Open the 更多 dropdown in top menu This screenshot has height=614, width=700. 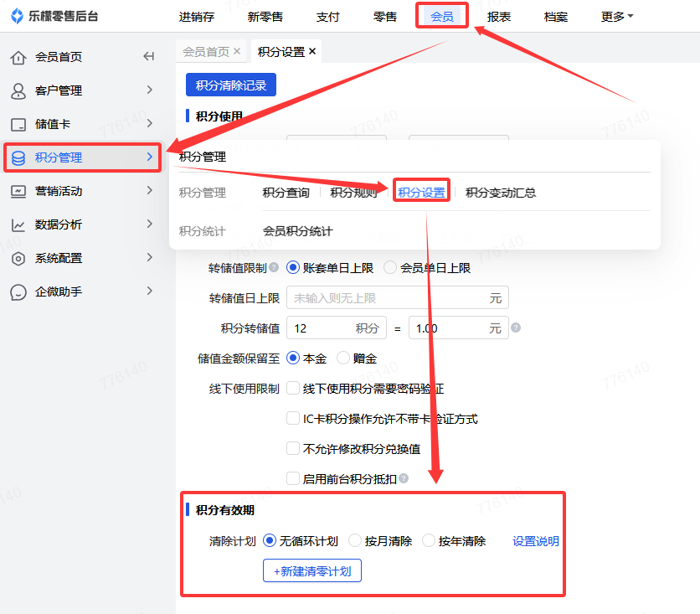[617, 17]
